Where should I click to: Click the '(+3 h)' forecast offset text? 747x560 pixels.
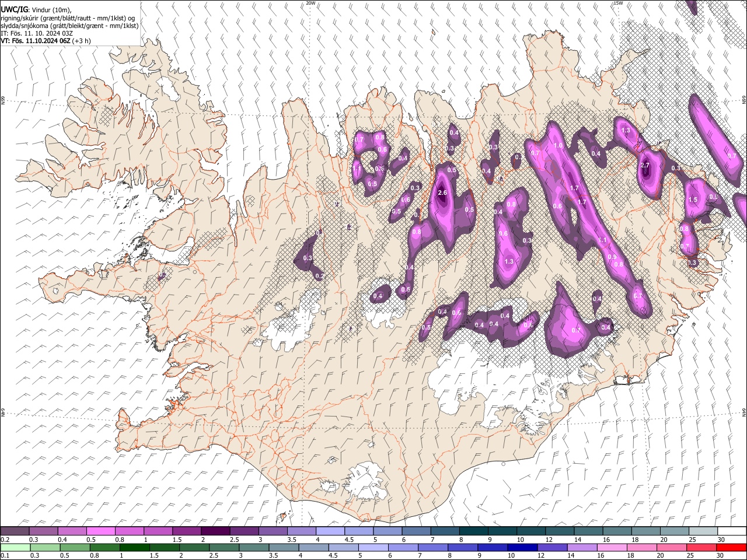point(82,41)
